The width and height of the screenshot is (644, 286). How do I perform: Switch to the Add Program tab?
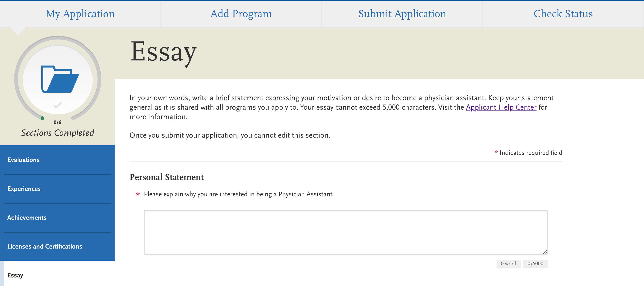(241, 14)
